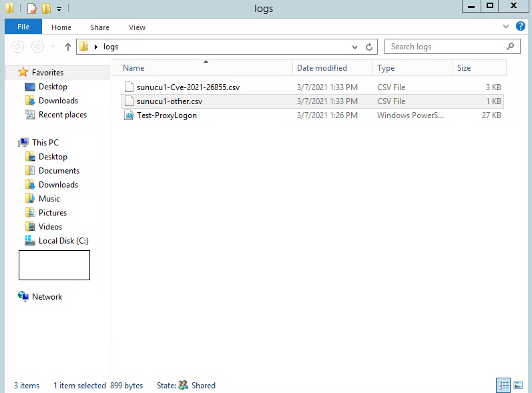Image resolution: width=532 pixels, height=393 pixels.
Task: Open Customize Quick Access Toolbar dropdown
Action: pyautogui.click(x=59, y=9)
